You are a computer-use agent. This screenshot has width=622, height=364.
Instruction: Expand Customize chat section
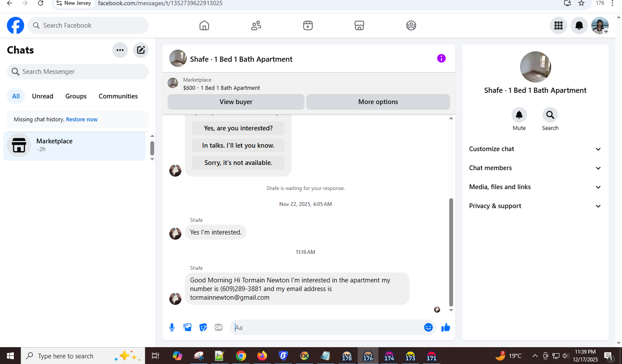[535, 149]
